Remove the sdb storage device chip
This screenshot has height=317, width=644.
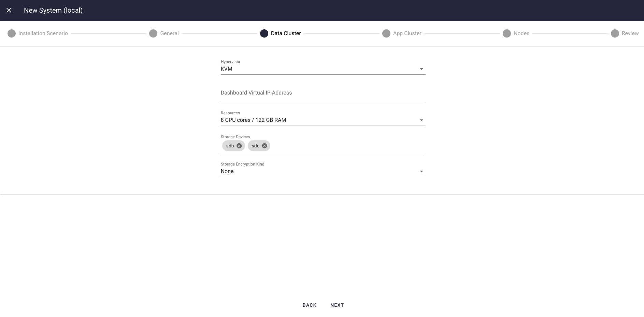tap(239, 146)
